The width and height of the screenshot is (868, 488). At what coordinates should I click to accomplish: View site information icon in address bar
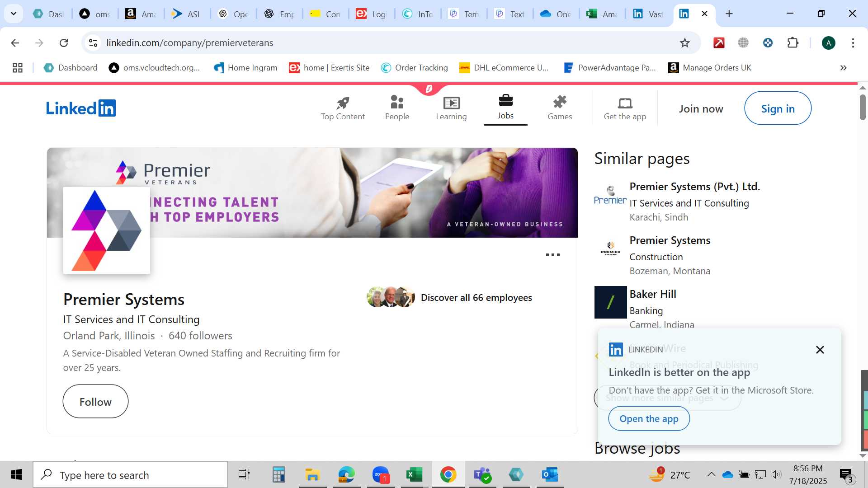(93, 43)
